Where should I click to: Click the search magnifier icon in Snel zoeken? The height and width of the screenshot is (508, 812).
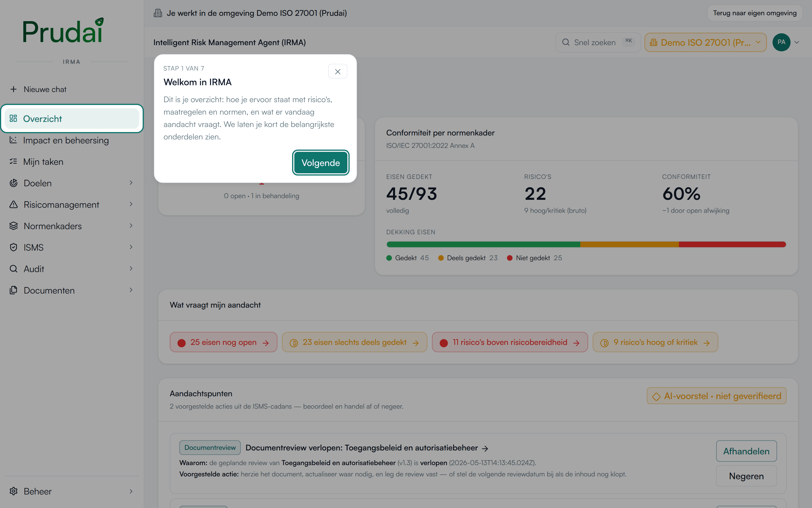pyautogui.click(x=566, y=42)
